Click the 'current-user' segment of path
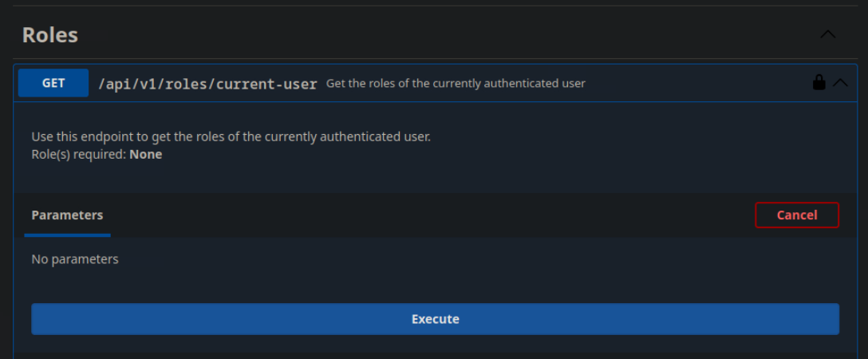 coord(278,84)
